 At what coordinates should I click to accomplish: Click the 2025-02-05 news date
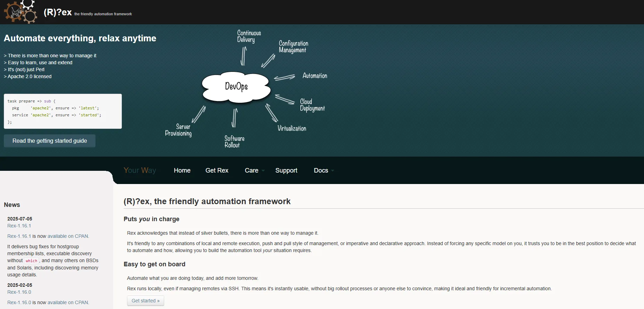tap(19, 285)
